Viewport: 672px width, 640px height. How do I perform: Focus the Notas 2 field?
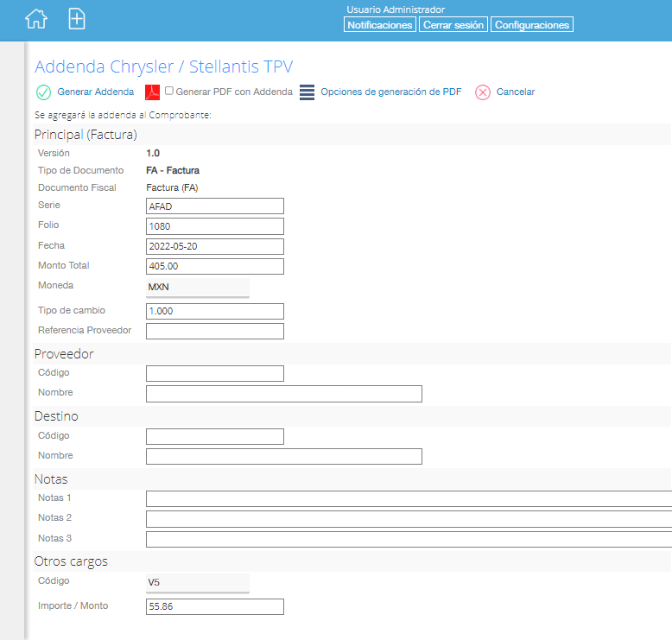coord(409,519)
